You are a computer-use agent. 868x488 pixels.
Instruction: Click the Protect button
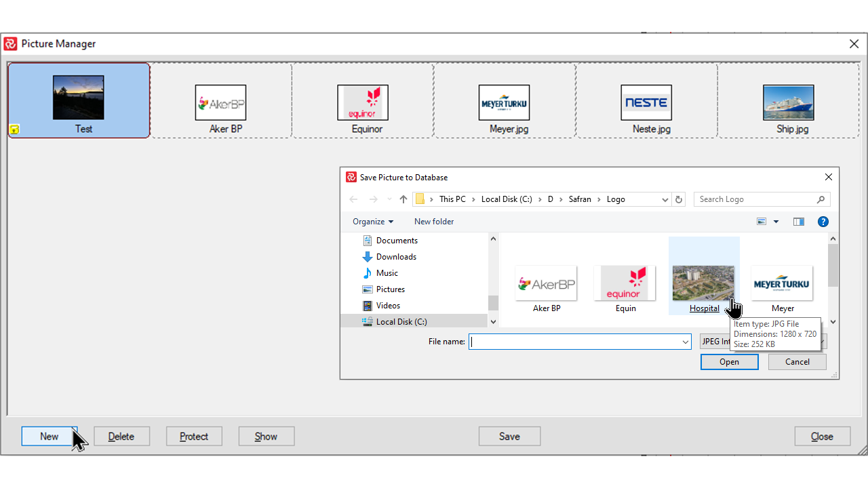[194, 436]
